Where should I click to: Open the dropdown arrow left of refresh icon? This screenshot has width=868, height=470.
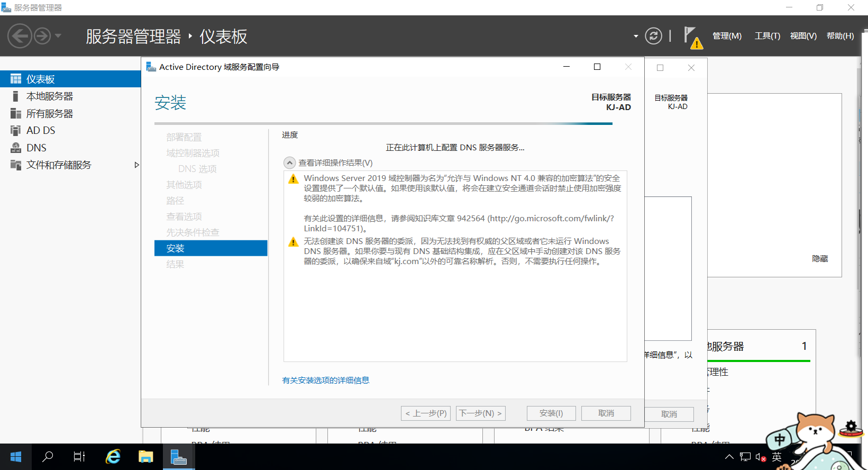point(636,36)
